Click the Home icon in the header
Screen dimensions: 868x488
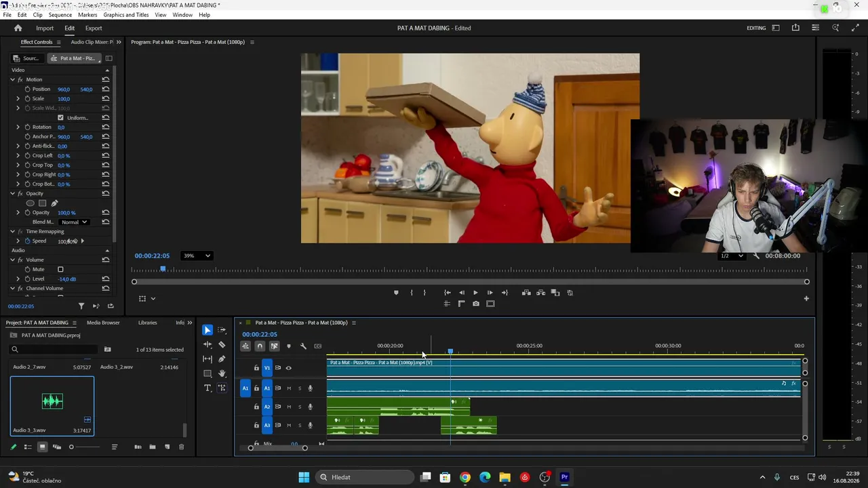pyautogui.click(x=18, y=28)
